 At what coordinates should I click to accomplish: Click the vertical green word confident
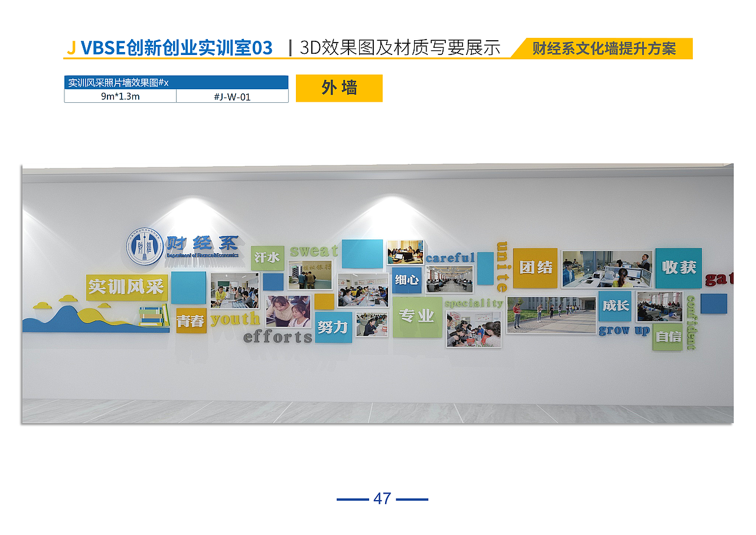690,322
